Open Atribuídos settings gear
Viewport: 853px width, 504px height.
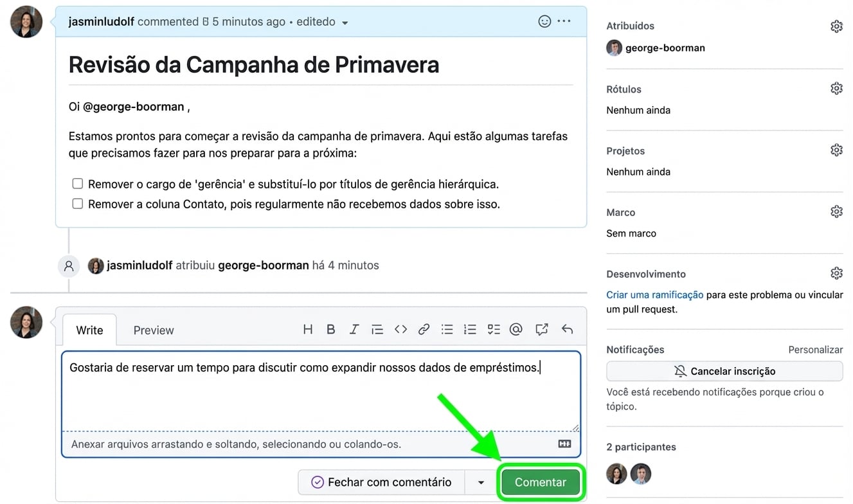coord(836,26)
